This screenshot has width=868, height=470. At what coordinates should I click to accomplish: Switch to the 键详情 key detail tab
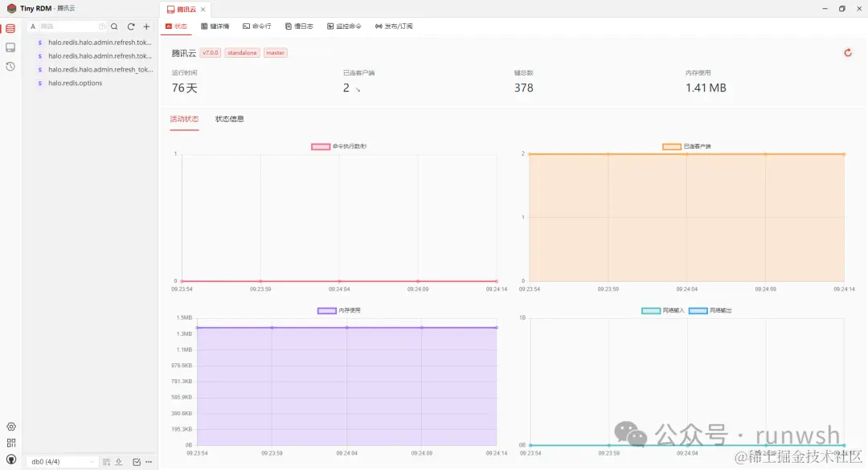pyautogui.click(x=215, y=26)
